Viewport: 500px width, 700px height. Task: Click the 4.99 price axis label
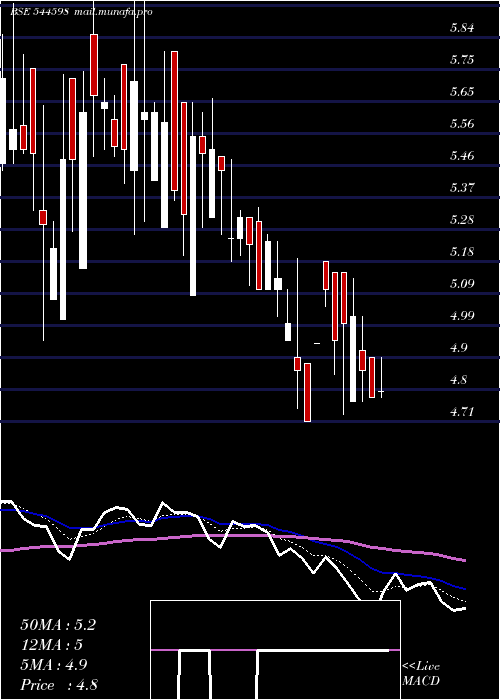click(x=462, y=316)
